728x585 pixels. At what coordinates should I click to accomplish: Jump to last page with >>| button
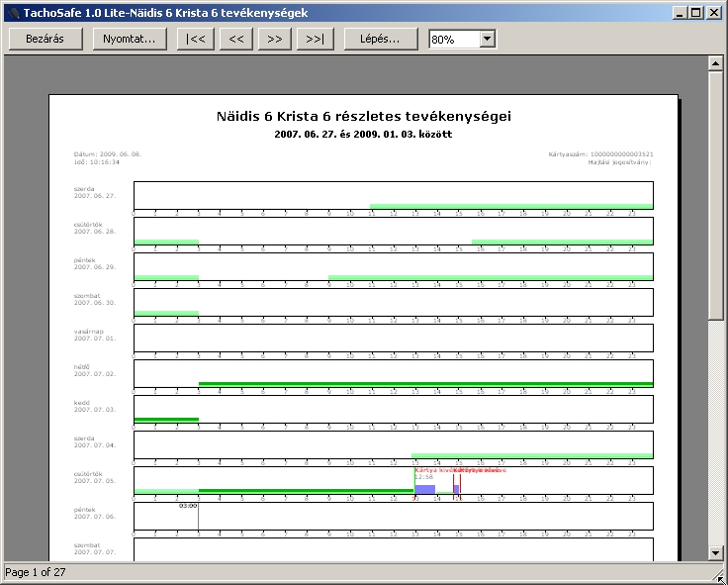click(316, 39)
